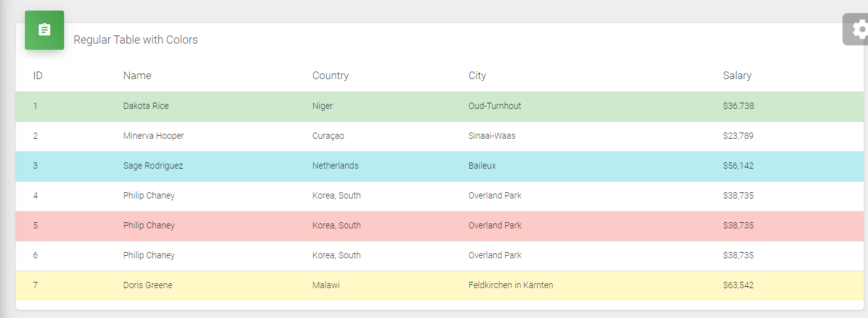868x318 pixels.
Task: Select the Netherlands cell
Action: tap(335, 166)
